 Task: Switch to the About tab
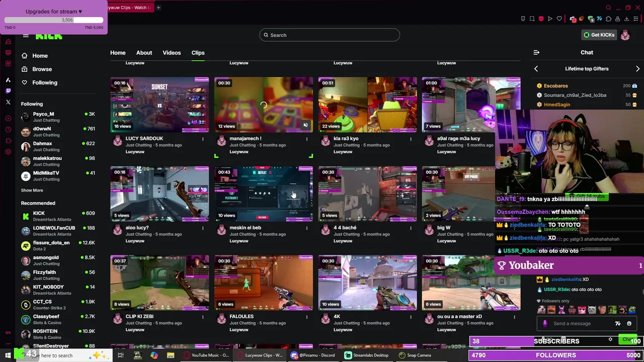pos(144,53)
